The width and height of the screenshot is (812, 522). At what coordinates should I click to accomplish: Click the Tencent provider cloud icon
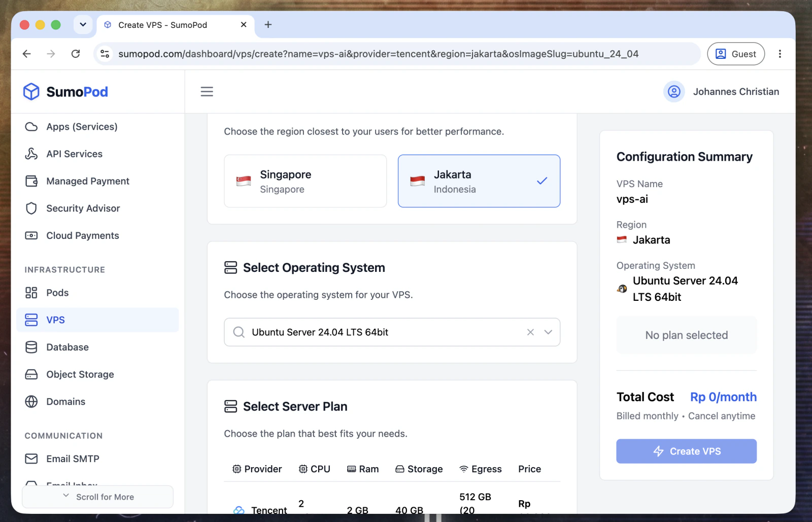(239, 510)
